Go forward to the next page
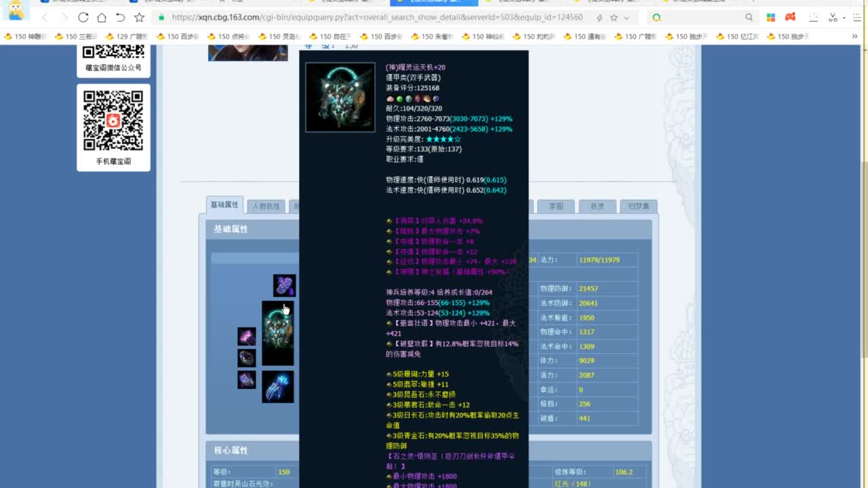The height and width of the screenshot is (488, 868). tap(64, 17)
